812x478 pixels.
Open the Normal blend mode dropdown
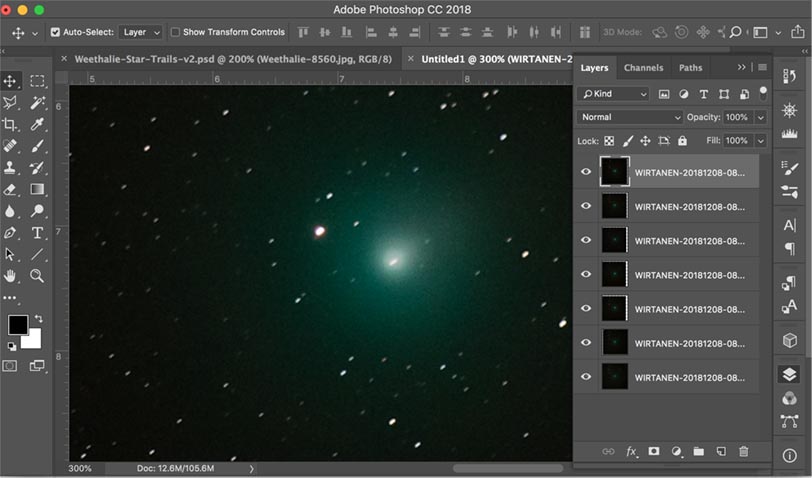coord(629,117)
